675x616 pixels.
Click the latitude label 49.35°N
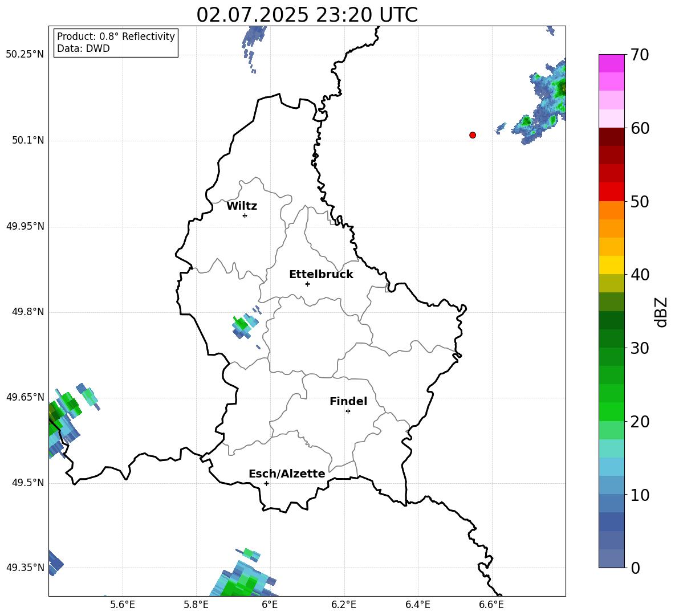[26, 568]
